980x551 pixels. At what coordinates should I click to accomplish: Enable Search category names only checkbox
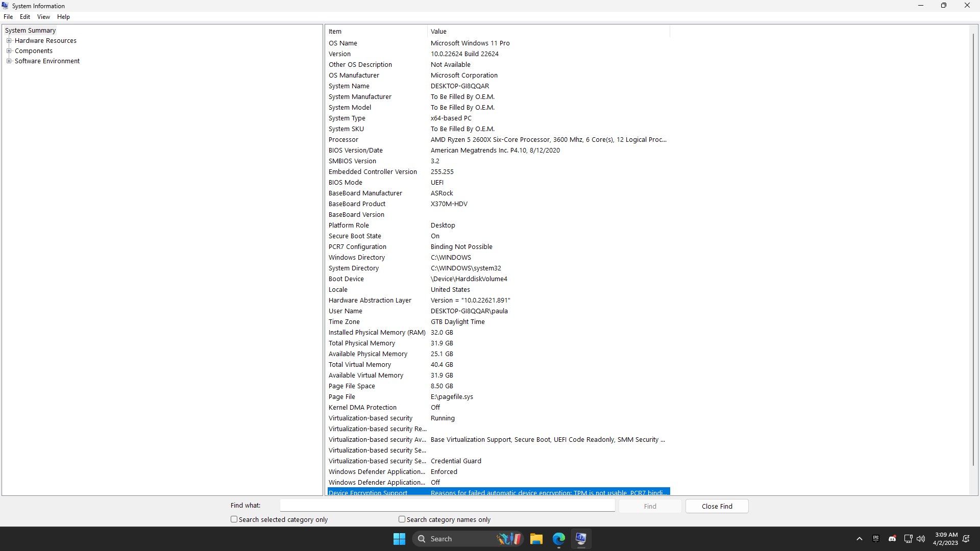pyautogui.click(x=402, y=519)
